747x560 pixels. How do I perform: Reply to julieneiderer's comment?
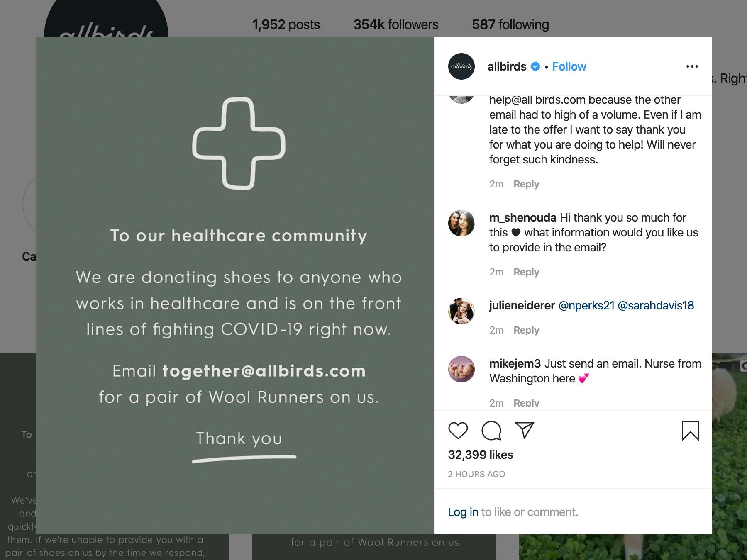click(526, 330)
